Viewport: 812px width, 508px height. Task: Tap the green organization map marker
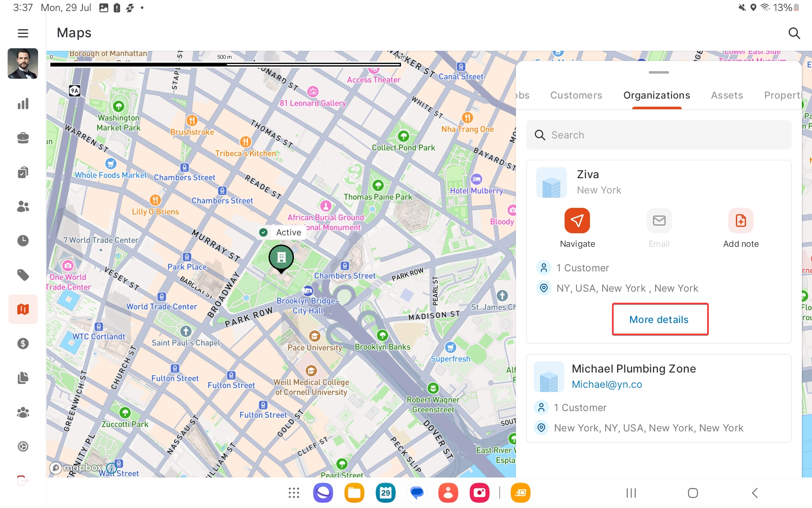pyautogui.click(x=281, y=257)
